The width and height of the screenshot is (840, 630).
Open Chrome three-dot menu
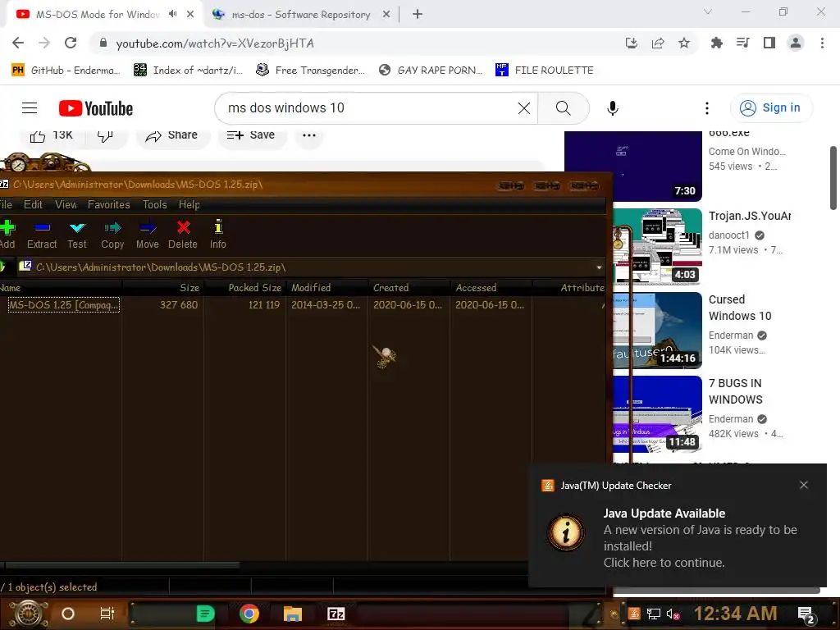click(x=822, y=43)
